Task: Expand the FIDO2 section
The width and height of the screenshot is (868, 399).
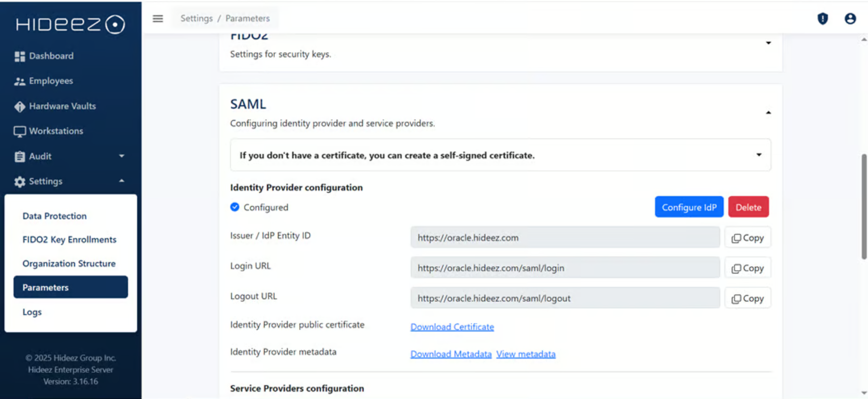Action: 768,43
